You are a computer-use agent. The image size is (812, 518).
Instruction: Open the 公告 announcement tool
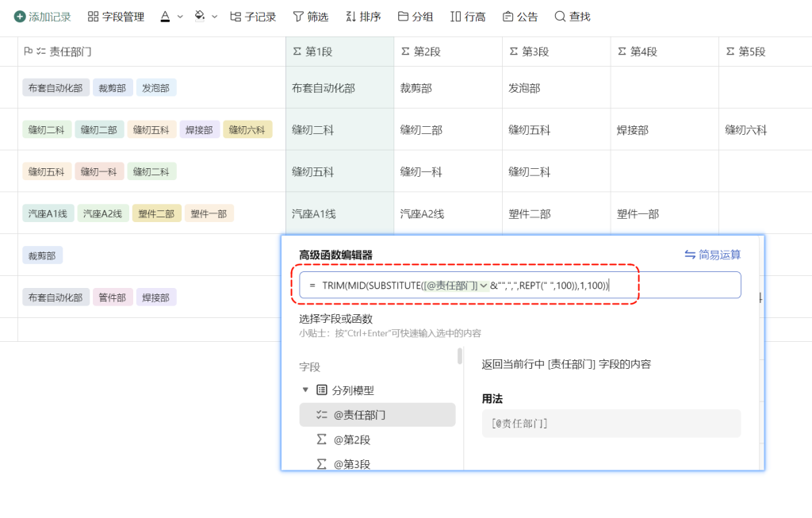(520, 17)
